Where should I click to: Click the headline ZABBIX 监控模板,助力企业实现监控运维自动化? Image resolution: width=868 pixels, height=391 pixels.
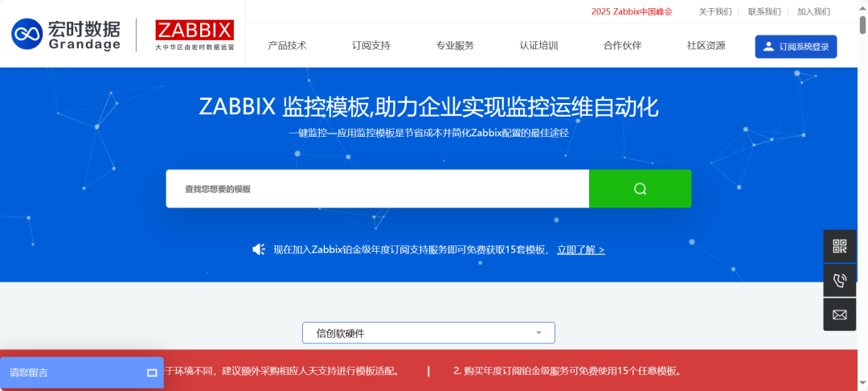click(429, 108)
